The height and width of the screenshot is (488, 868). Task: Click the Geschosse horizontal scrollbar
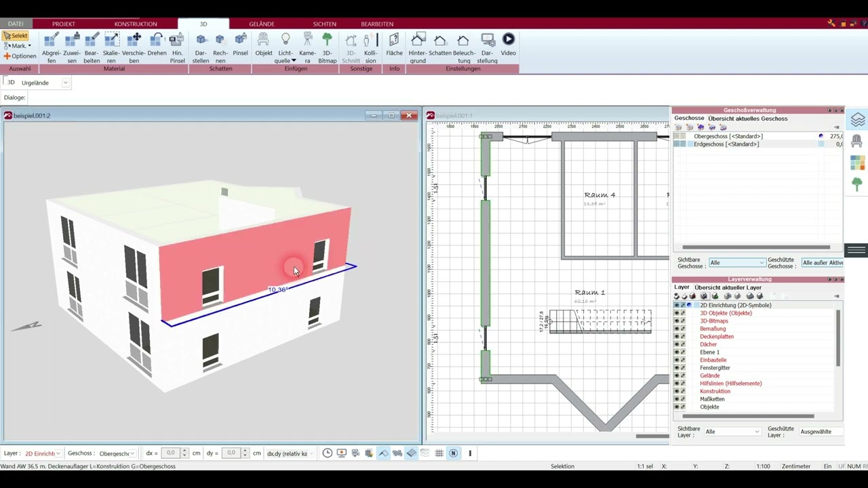(756, 247)
